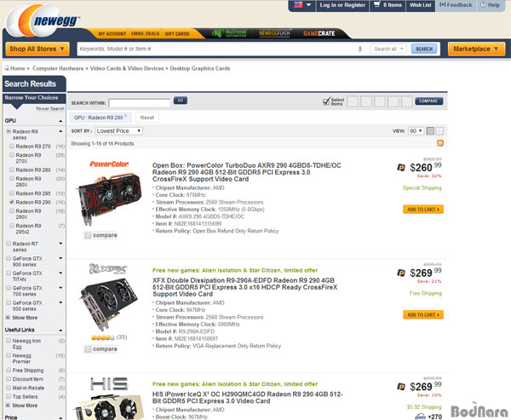511x420 pixels.
Task: Uncheck the Radeon R9 290 filter
Action: click(12, 202)
